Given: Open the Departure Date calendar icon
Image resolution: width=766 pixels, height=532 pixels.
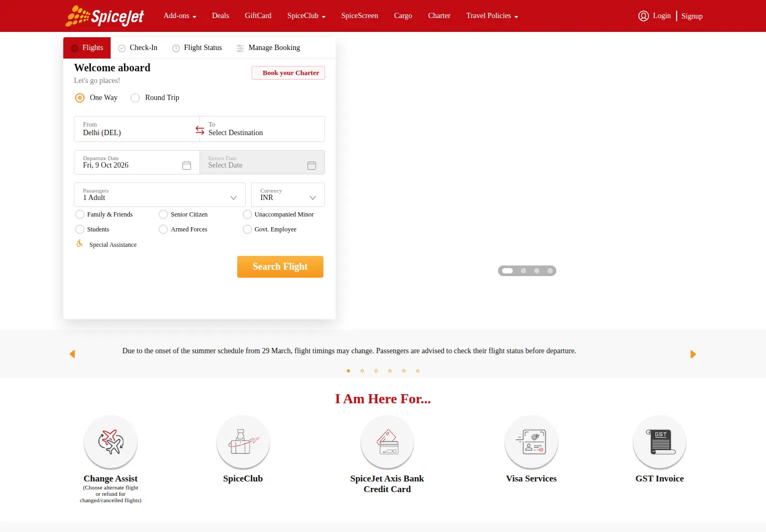Looking at the screenshot, I should pyautogui.click(x=187, y=165).
